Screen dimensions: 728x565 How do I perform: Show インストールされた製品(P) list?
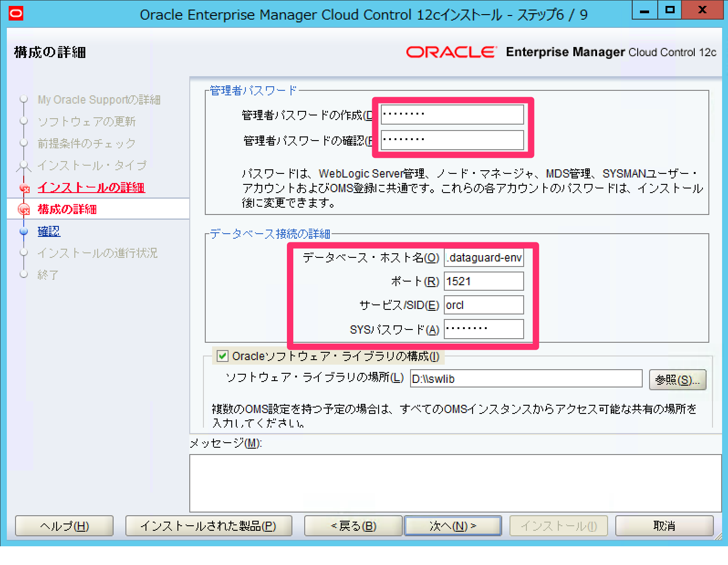point(208,526)
